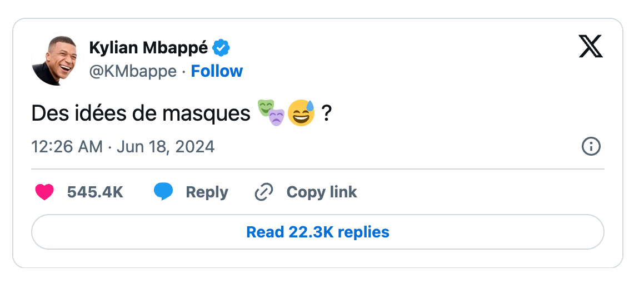
Task: Open the @KMbappe handle link
Action: click(133, 71)
